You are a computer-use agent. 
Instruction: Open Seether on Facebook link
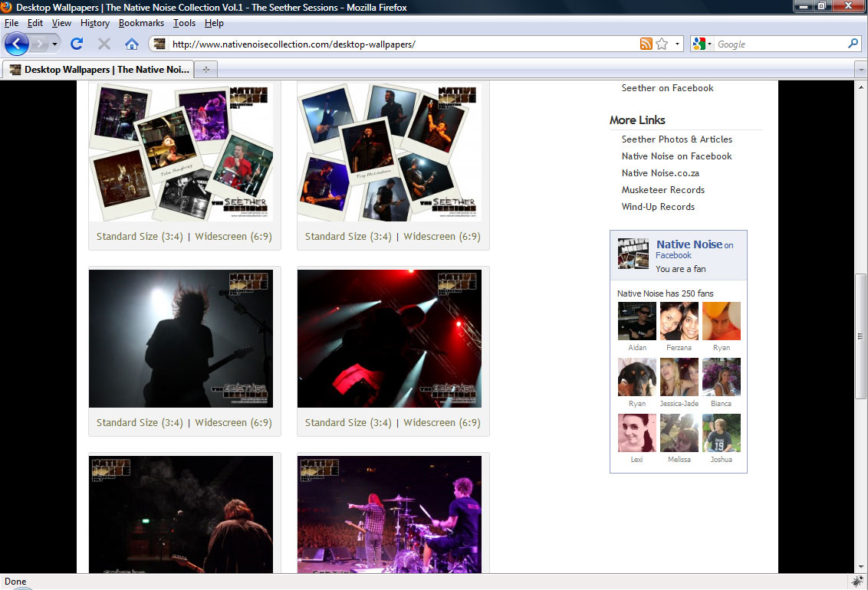(667, 88)
